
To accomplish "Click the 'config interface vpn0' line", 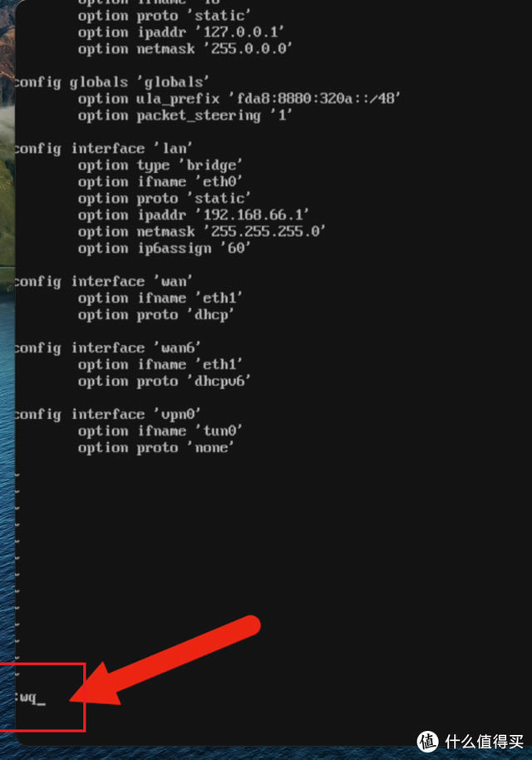I will (107, 414).
